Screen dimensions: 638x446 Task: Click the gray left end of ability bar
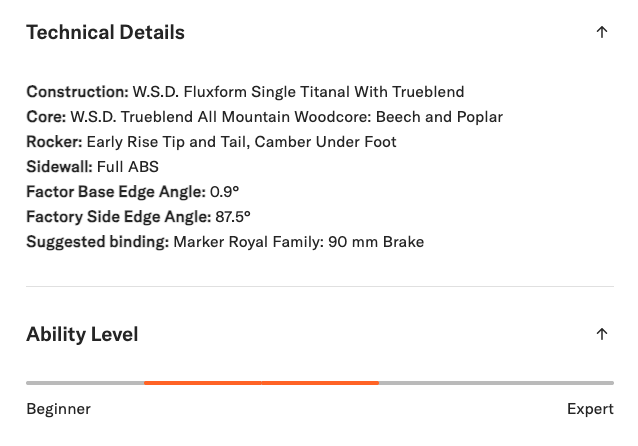coord(84,382)
